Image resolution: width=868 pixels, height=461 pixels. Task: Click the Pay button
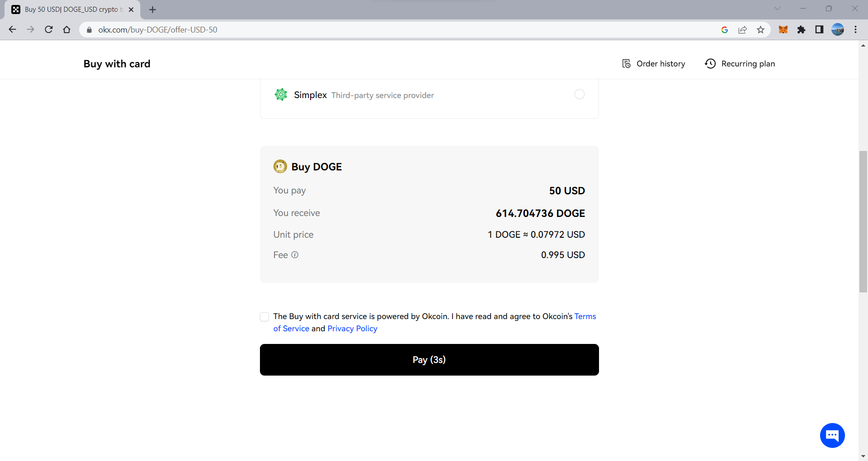(x=429, y=360)
